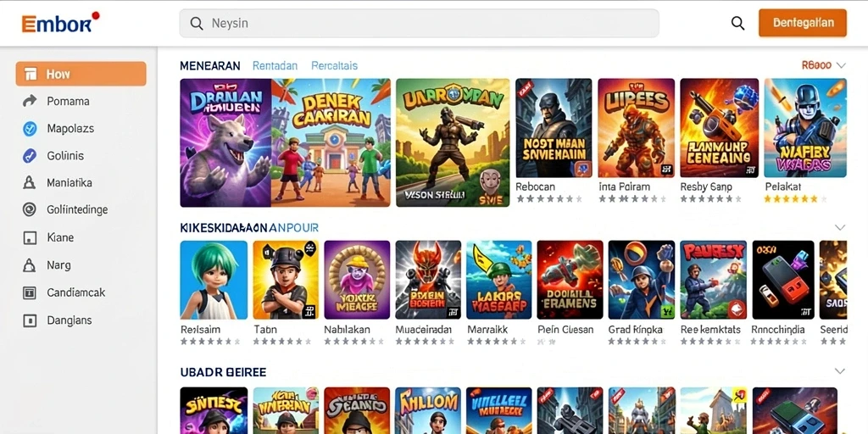Screen dimensions: 868x434
Task: Click the UBADR BEIREE section heading
Action: 223,372
